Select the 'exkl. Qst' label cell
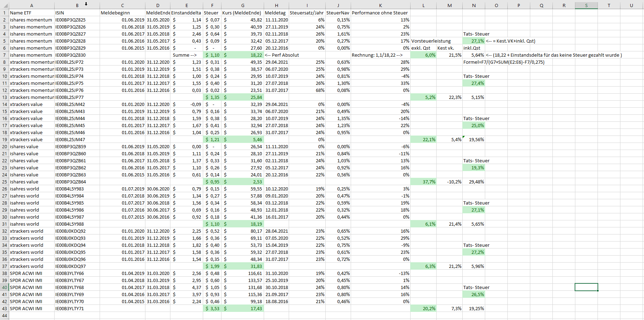The image size is (644, 320). 423,48
